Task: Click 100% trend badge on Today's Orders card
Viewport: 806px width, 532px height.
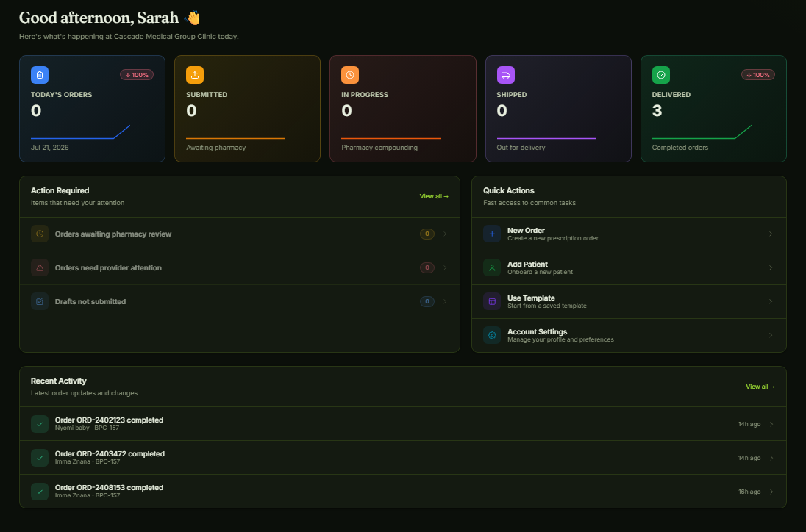Action: pos(137,75)
